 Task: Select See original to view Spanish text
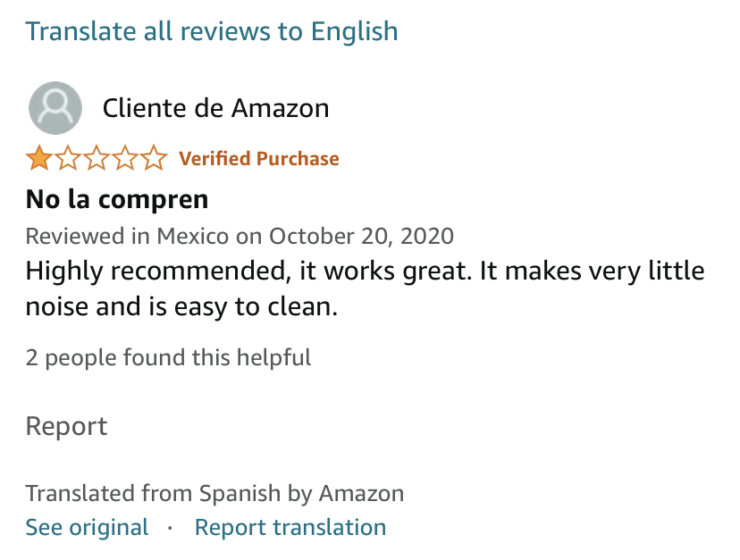pos(87,528)
